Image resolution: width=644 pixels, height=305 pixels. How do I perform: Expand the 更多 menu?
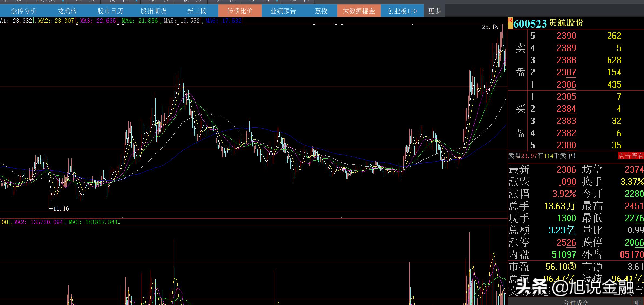coord(435,11)
